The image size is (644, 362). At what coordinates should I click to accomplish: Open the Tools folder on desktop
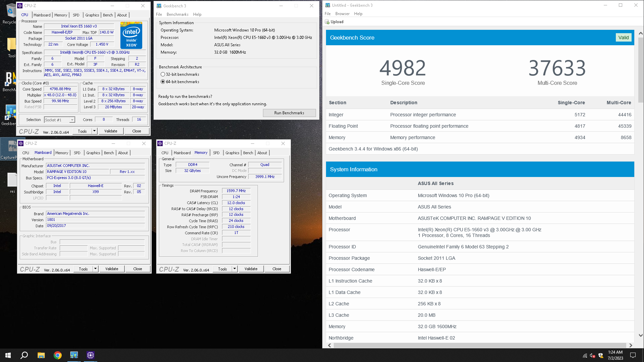pyautogui.click(x=11, y=47)
